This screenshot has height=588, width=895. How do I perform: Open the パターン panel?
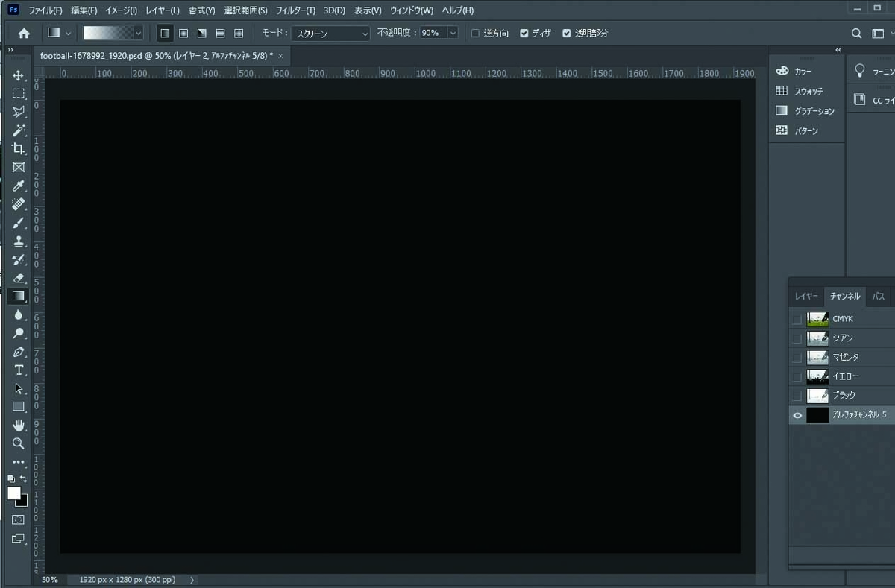click(x=807, y=130)
